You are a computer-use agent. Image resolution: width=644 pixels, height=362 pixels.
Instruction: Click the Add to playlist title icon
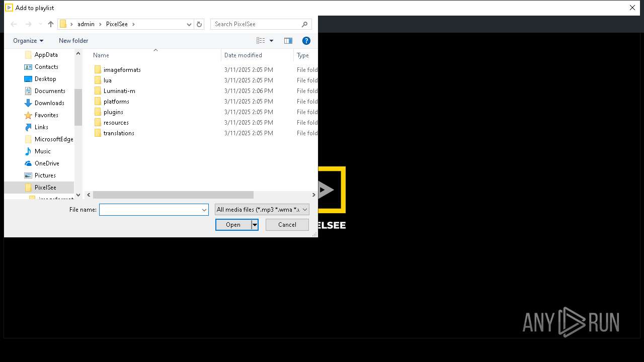(9, 8)
